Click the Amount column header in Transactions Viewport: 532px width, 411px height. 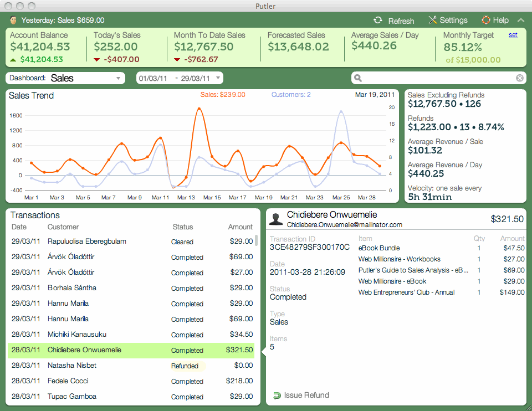coord(240,227)
